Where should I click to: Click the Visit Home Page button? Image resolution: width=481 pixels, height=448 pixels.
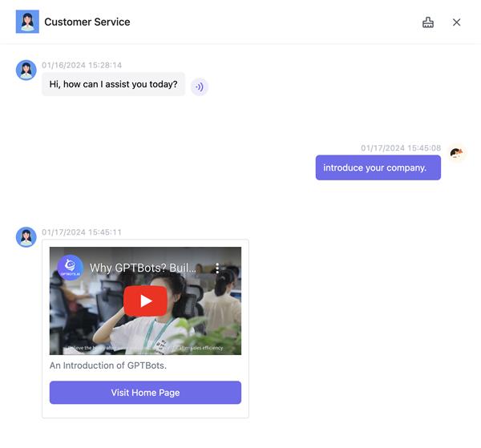pyautogui.click(x=145, y=393)
